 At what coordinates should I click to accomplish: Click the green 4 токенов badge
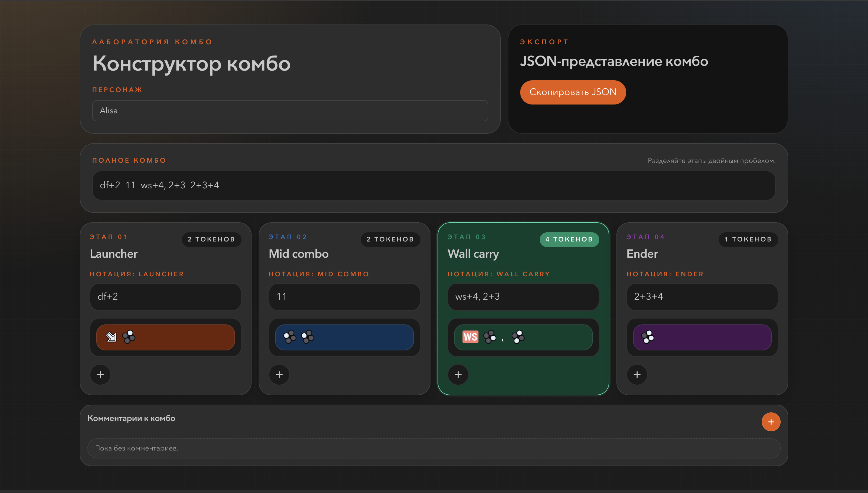pyautogui.click(x=570, y=239)
